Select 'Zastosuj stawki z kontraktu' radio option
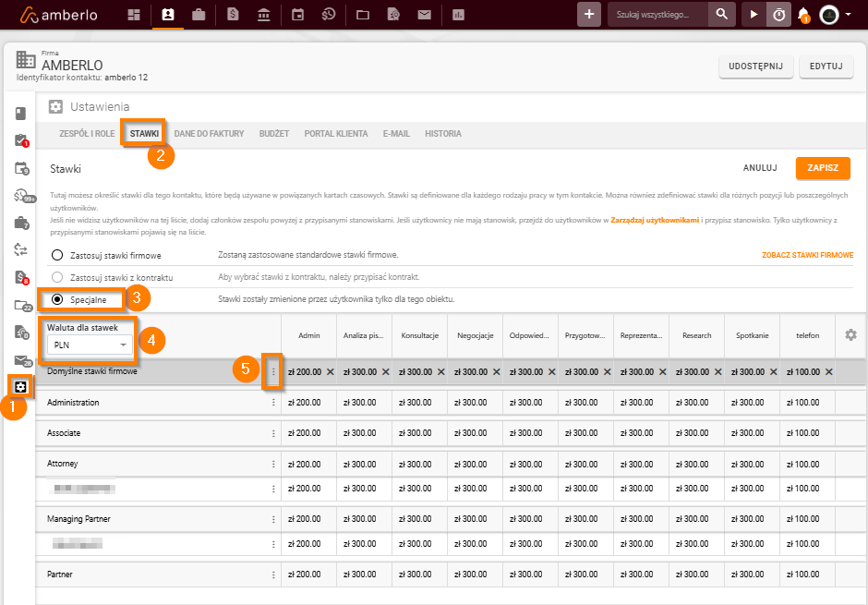This screenshot has width=868, height=605. pyautogui.click(x=57, y=277)
